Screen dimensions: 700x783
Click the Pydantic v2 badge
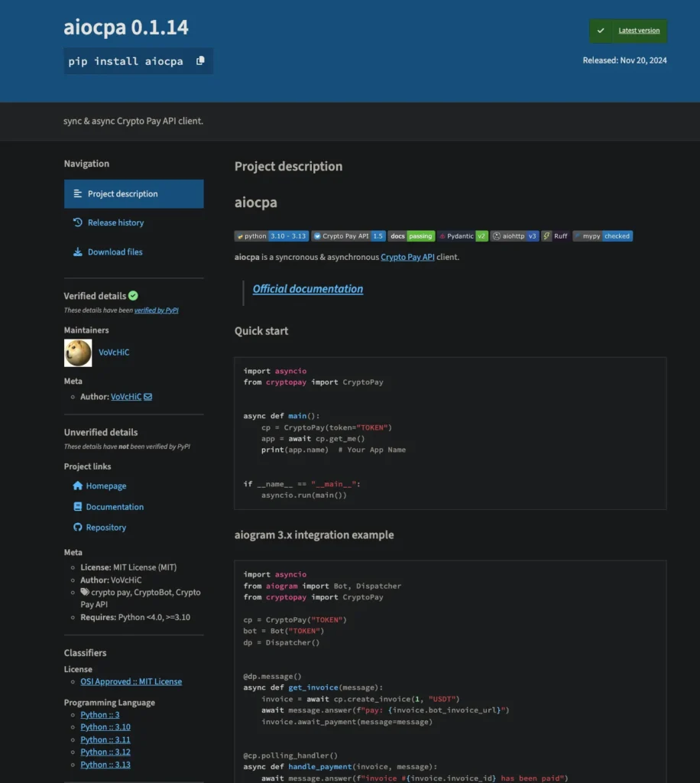tap(462, 236)
